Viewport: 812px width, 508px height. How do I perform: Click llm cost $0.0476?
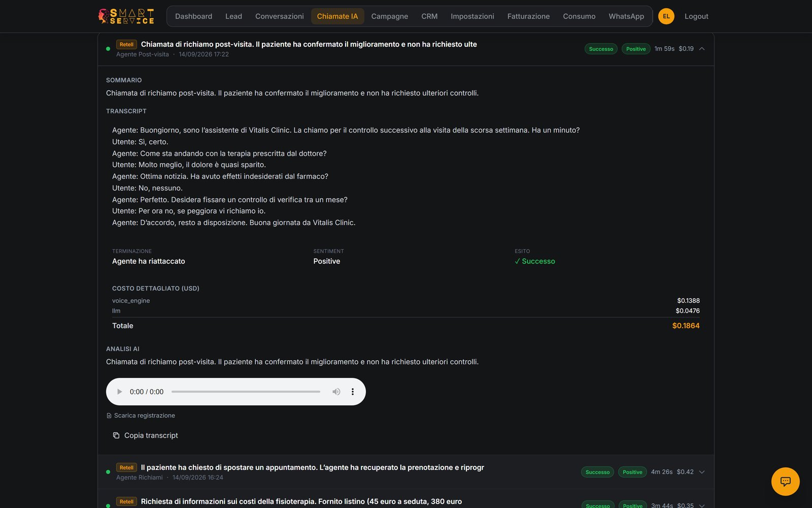coord(688,311)
